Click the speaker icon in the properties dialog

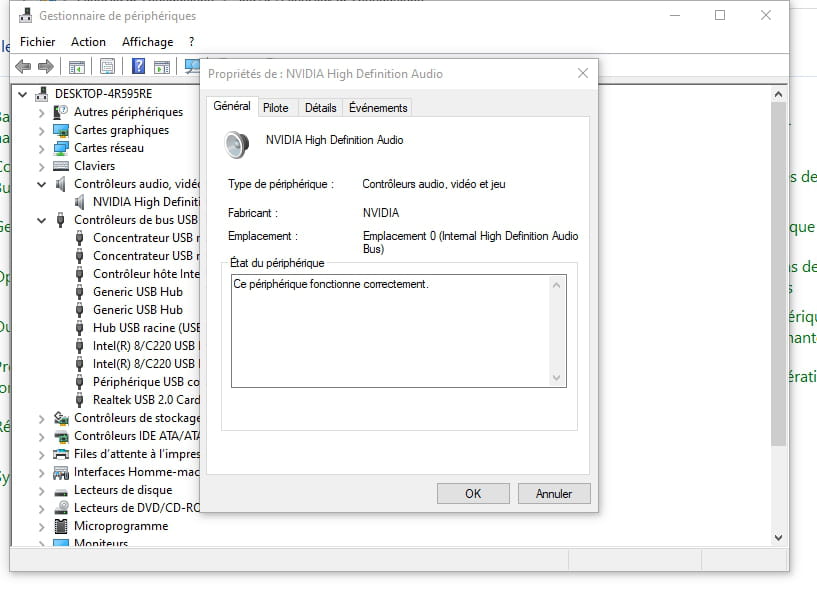point(237,144)
